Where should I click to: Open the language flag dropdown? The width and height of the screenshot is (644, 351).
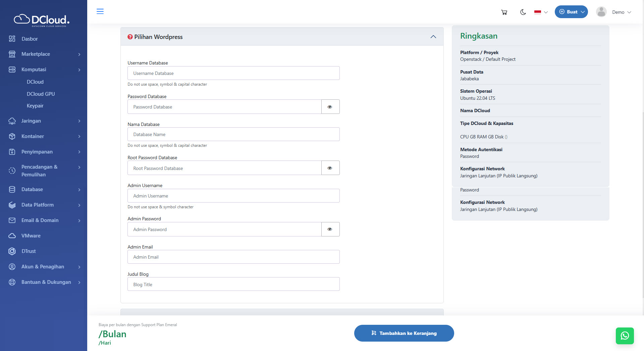[x=541, y=12]
